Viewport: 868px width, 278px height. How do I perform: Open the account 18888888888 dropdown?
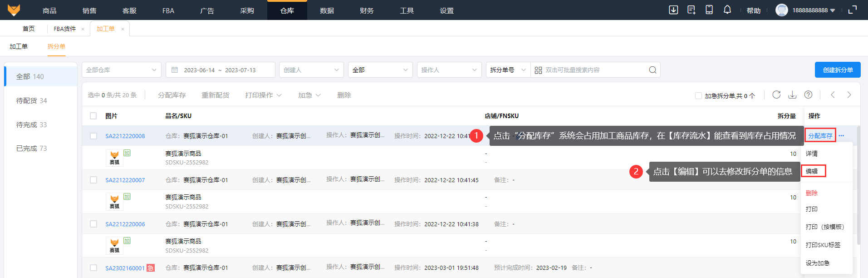(814, 10)
